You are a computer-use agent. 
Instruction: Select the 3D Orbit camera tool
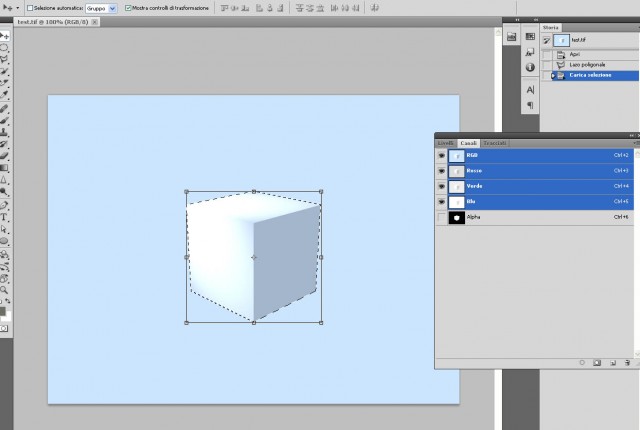click(4, 267)
